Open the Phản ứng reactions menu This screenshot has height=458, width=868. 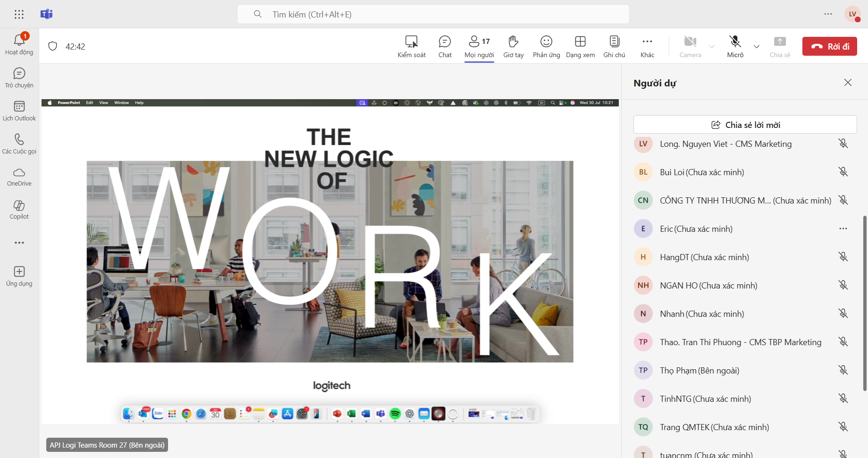pos(546,46)
